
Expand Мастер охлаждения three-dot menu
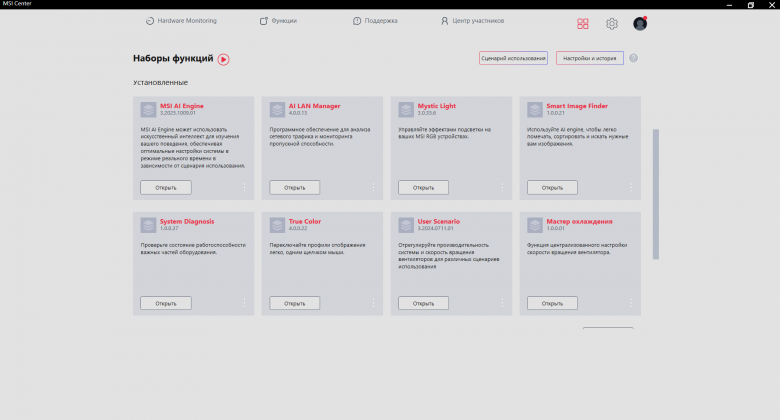coord(631,303)
